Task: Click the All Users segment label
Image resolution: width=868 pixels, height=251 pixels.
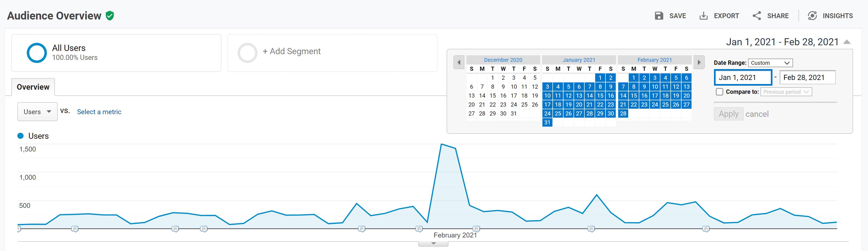Action: pyautogui.click(x=69, y=48)
